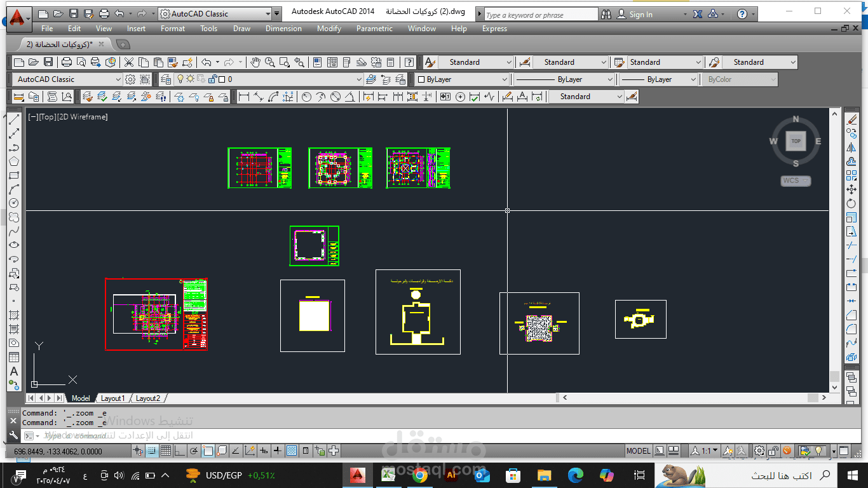This screenshot has width=868, height=488.
Task: Toggle layer lock icon in layer dropdown
Action: 212,79
